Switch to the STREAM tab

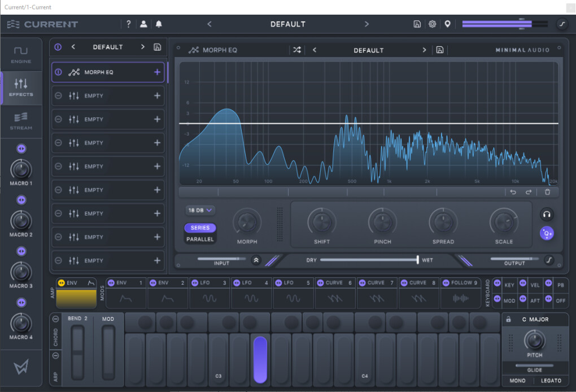coord(21,121)
